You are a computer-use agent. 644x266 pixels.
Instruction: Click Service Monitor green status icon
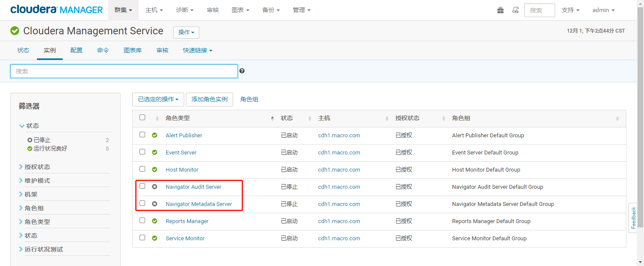pyautogui.click(x=155, y=238)
